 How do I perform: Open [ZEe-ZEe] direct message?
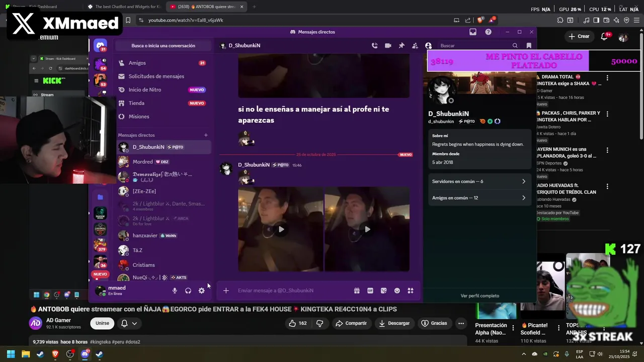(x=163, y=191)
